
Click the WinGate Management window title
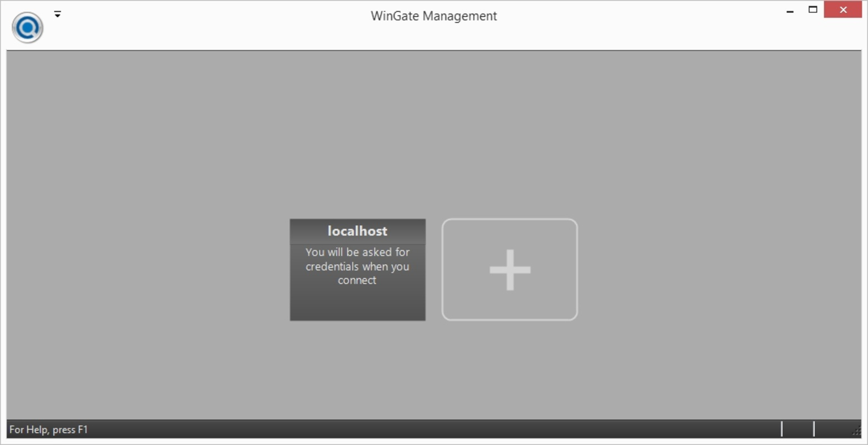tap(433, 16)
